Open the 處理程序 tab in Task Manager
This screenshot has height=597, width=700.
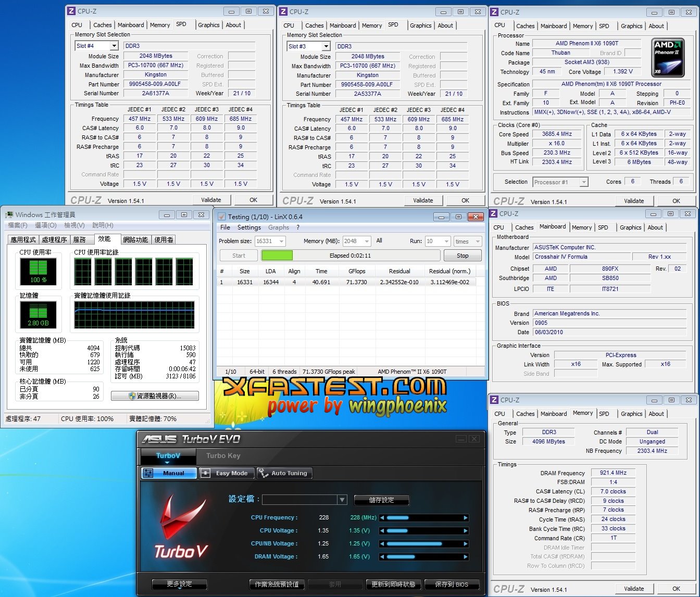click(55, 239)
